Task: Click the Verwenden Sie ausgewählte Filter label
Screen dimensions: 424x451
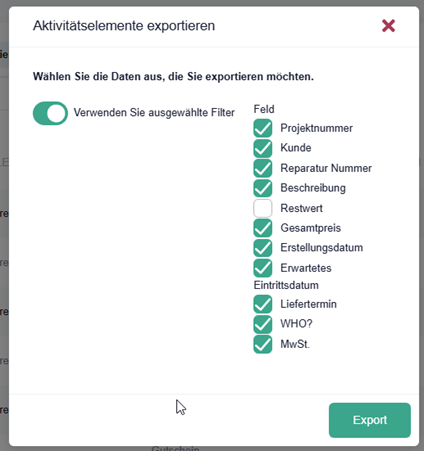Action: coord(154,113)
